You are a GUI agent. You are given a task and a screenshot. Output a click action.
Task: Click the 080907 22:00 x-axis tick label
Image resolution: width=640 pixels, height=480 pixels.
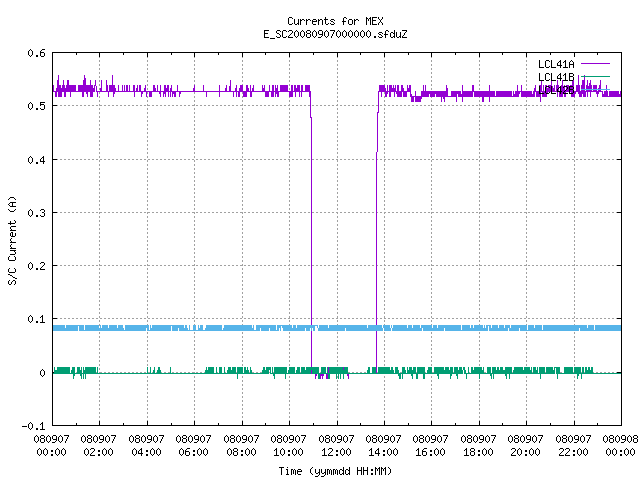[573, 446]
